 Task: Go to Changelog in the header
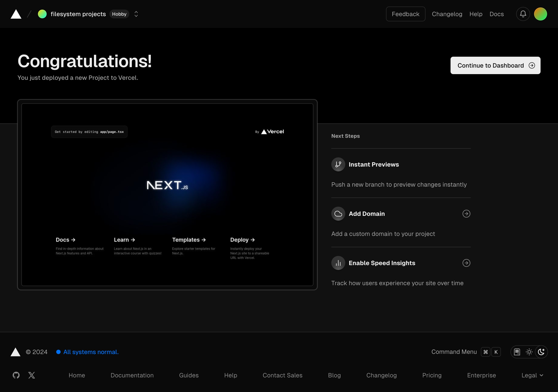(447, 14)
